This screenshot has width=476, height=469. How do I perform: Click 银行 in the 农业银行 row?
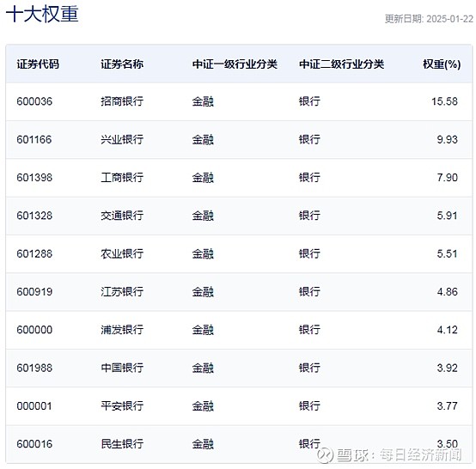309,253
